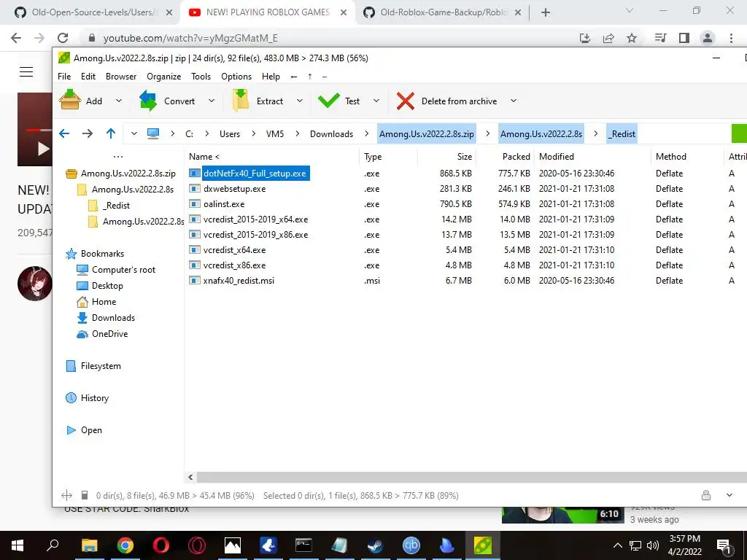
Task: Open the Delete from archive dropdown arrow
Action: [513, 101]
